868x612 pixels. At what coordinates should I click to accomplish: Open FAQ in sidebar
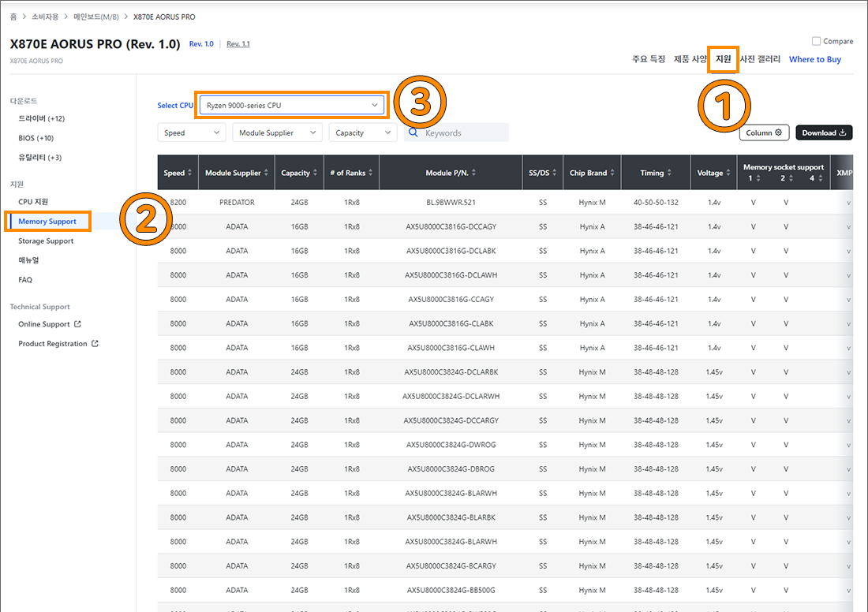25,279
